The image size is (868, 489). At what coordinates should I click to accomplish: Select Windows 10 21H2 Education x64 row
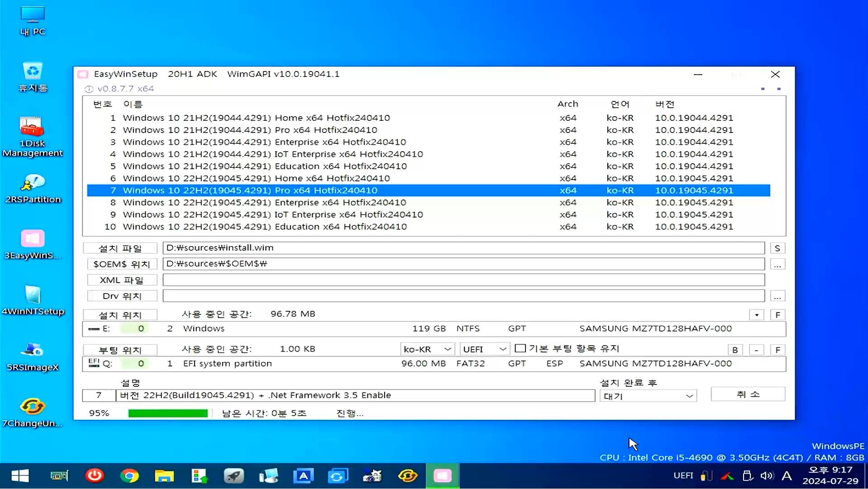428,166
